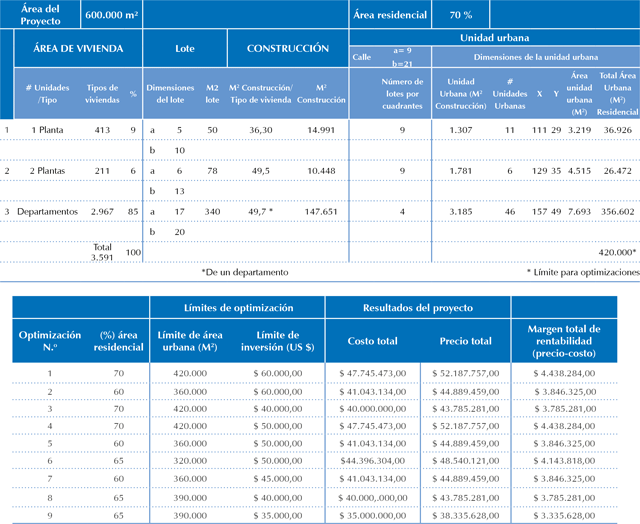The image size is (640, 524).
Task: Select the '2 Plantas' row label
Action: 47,171
